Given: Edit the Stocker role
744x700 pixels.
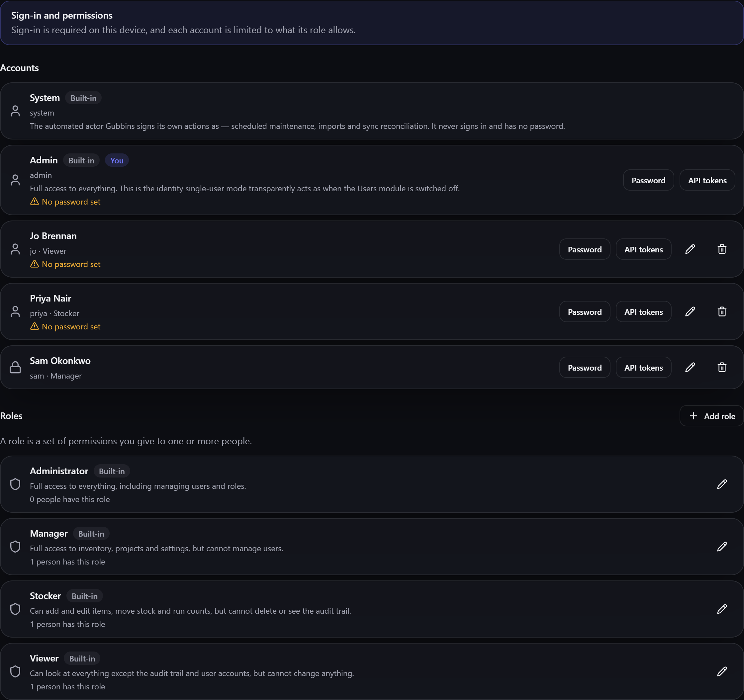Looking at the screenshot, I should 722,609.
